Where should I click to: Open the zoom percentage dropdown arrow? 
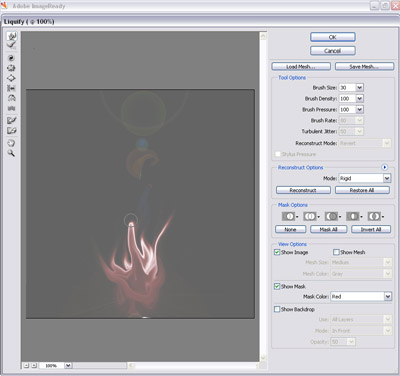(x=68, y=366)
